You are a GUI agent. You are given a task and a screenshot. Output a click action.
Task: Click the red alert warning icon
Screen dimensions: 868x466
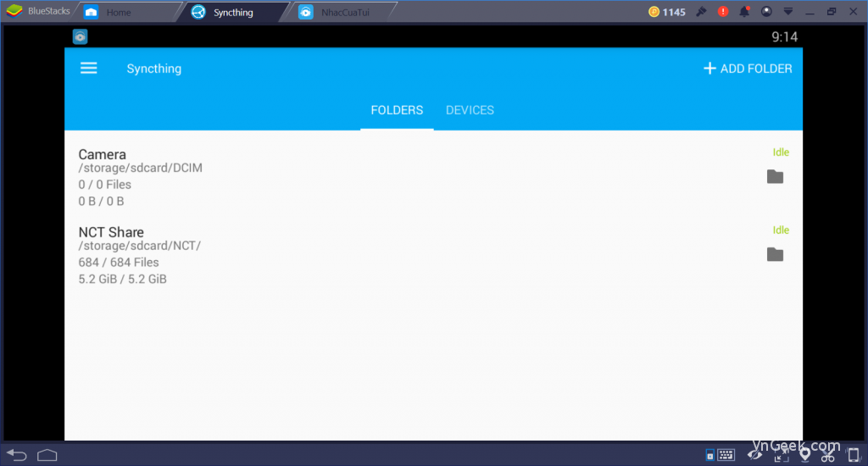[x=723, y=12]
